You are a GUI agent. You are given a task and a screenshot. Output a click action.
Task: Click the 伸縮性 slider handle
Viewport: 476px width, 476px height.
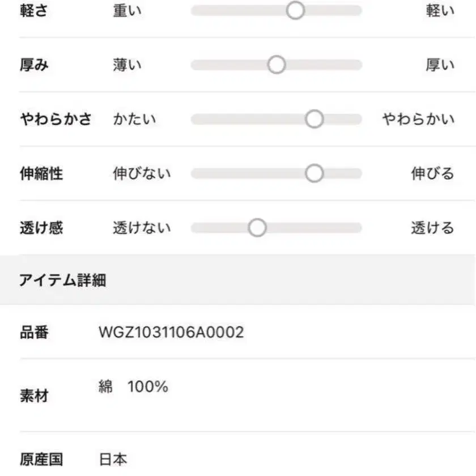pyautogui.click(x=314, y=173)
